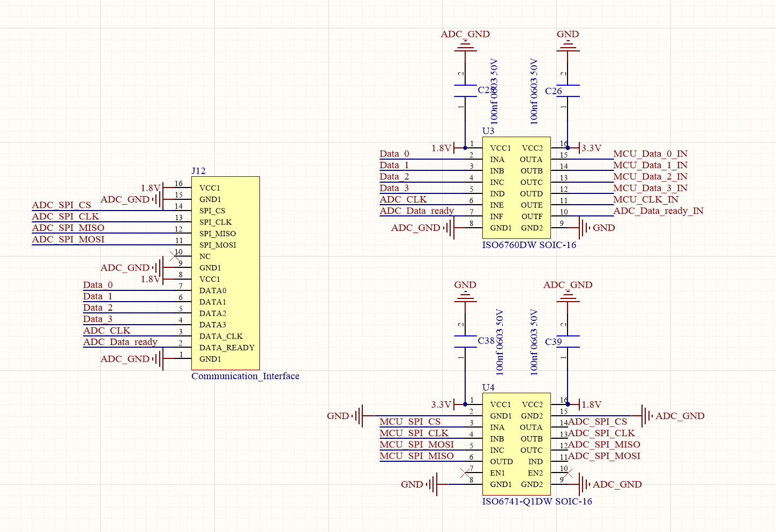Select the C26 capacitor designator

554,91
